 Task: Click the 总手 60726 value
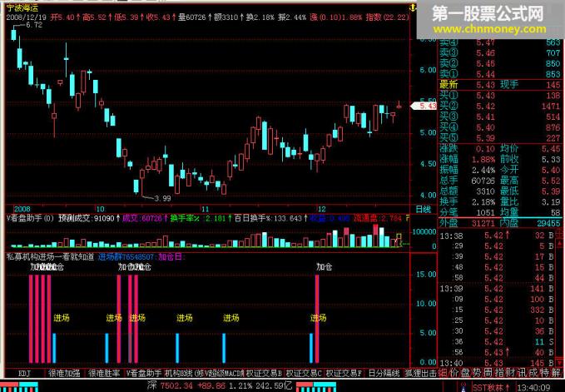point(483,181)
